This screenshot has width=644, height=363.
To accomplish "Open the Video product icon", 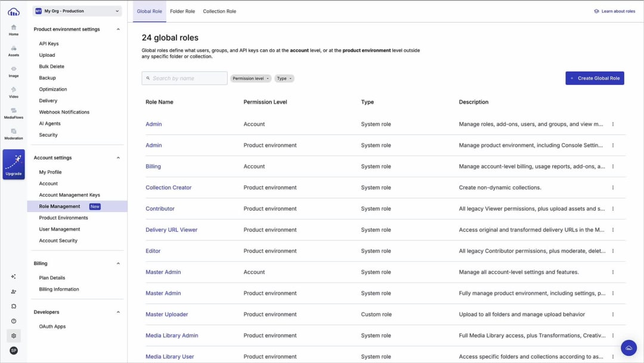I will click(14, 93).
